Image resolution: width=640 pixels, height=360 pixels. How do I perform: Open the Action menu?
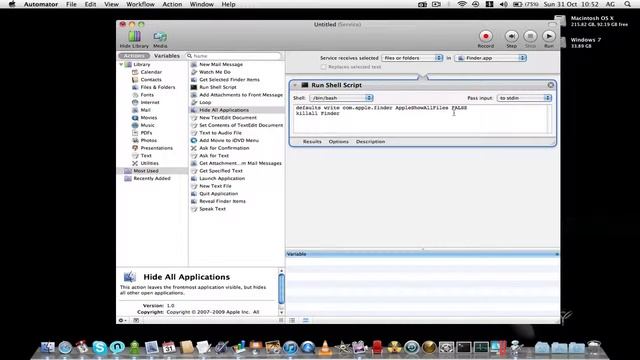pos(172,4)
